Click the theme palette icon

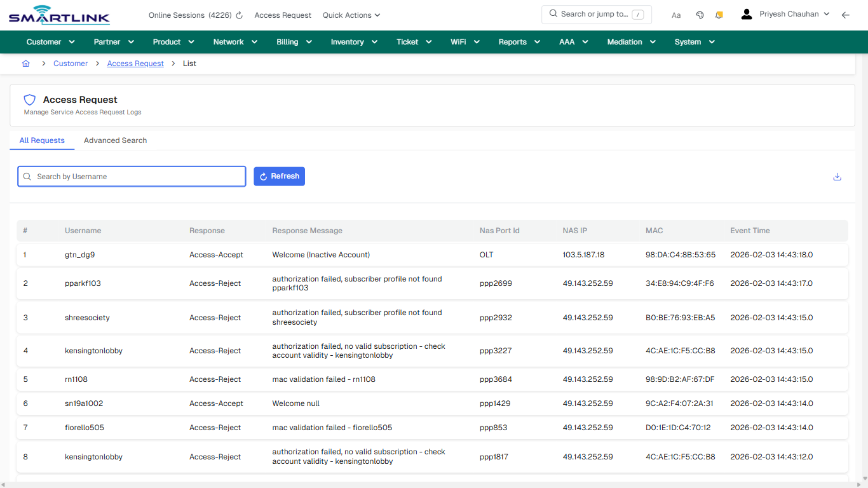click(700, 15)
